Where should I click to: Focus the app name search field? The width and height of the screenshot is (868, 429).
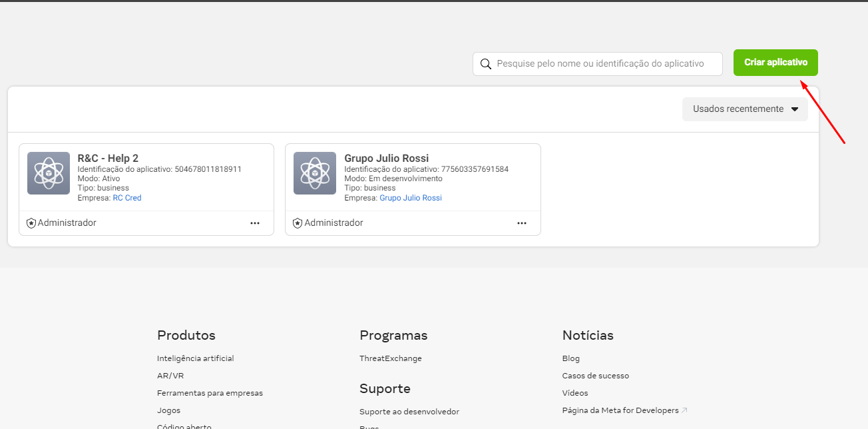597,64
